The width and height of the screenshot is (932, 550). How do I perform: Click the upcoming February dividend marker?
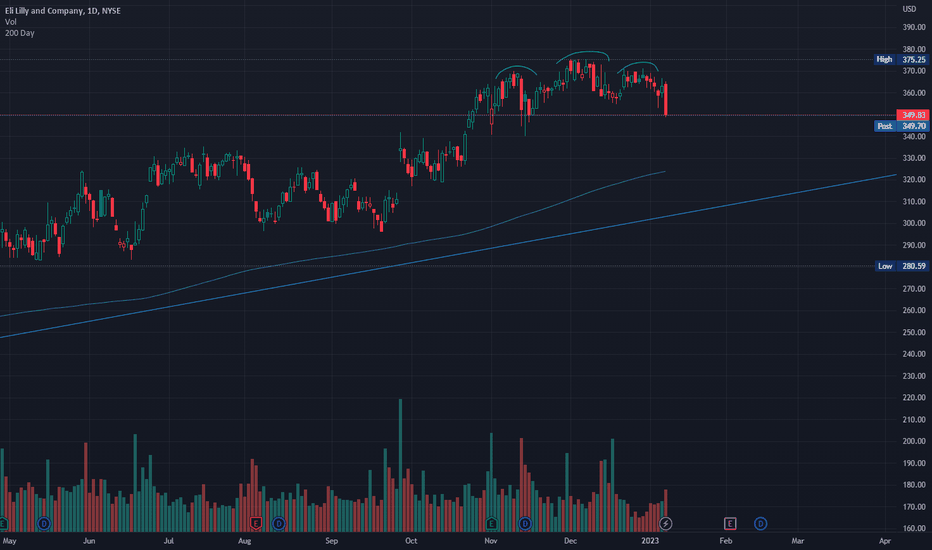click(760, 524)
